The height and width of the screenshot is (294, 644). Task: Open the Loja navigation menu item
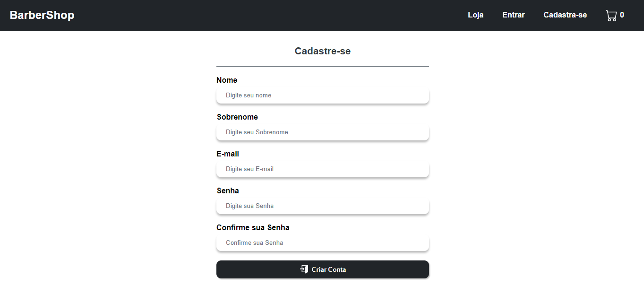pos(475,15)
